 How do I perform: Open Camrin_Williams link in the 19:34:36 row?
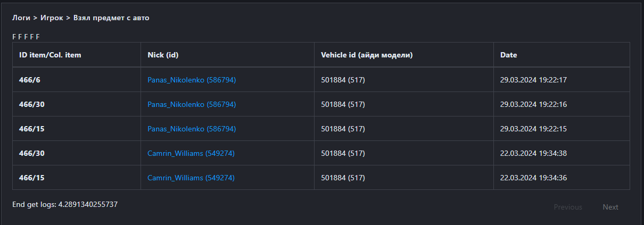191,178
